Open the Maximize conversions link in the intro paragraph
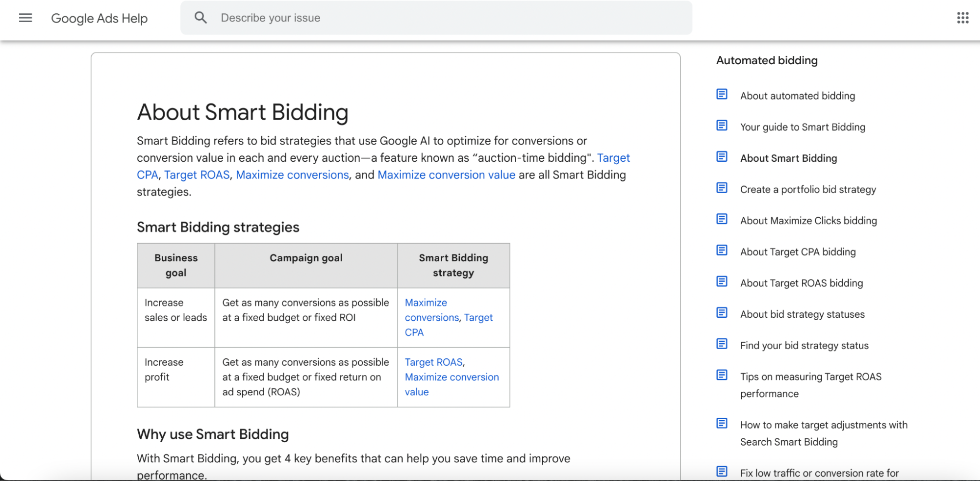The image size is (980, 481). (292, 175)
